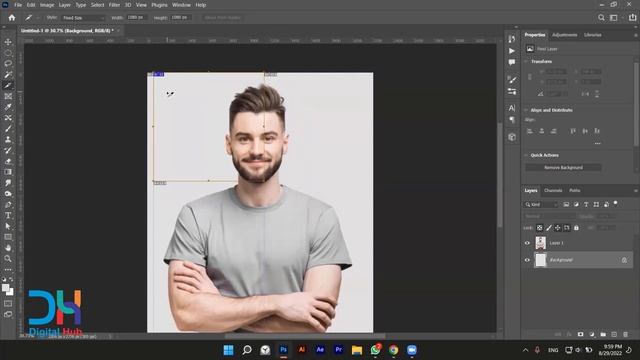640x360 pixels.
Task: Open the Actions play-icon panel
Action: 512,51
